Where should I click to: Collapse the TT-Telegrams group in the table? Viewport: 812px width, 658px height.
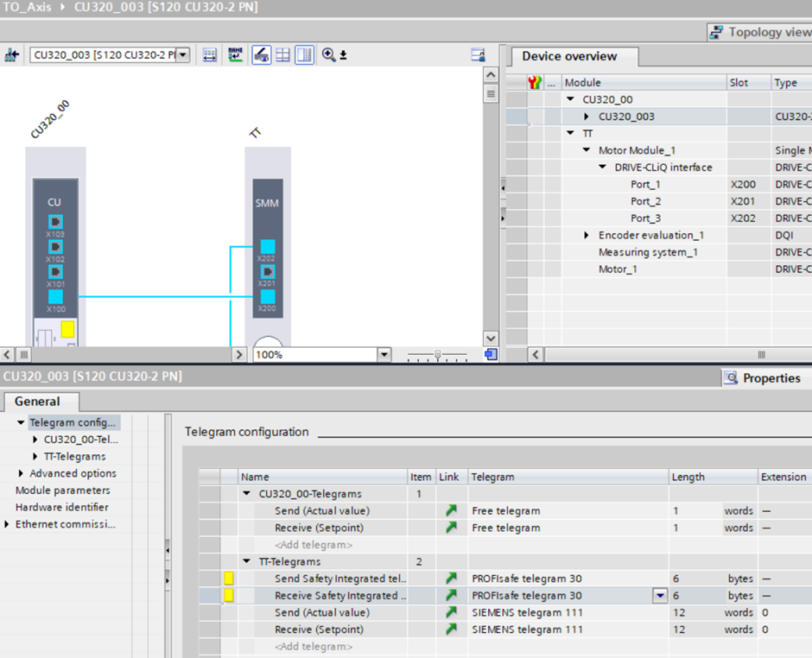tap(247, 562)
